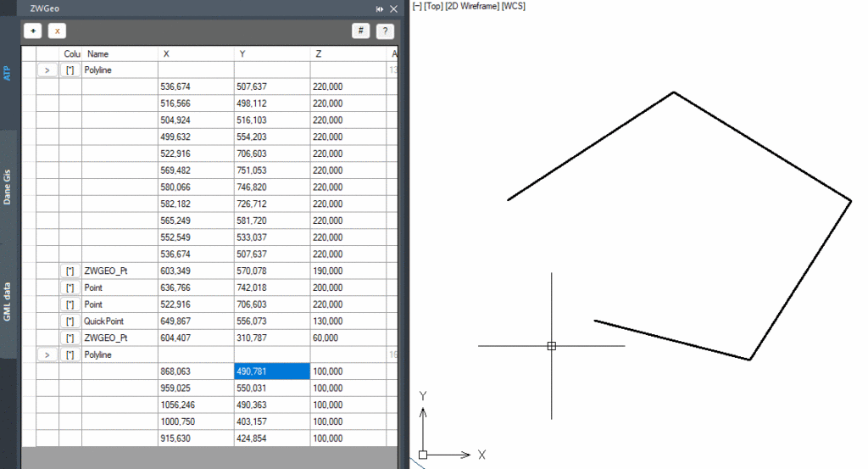Click X cell 868,063
Image resolution: width=868 pixels, height=469 pixels.
(196, 371)
